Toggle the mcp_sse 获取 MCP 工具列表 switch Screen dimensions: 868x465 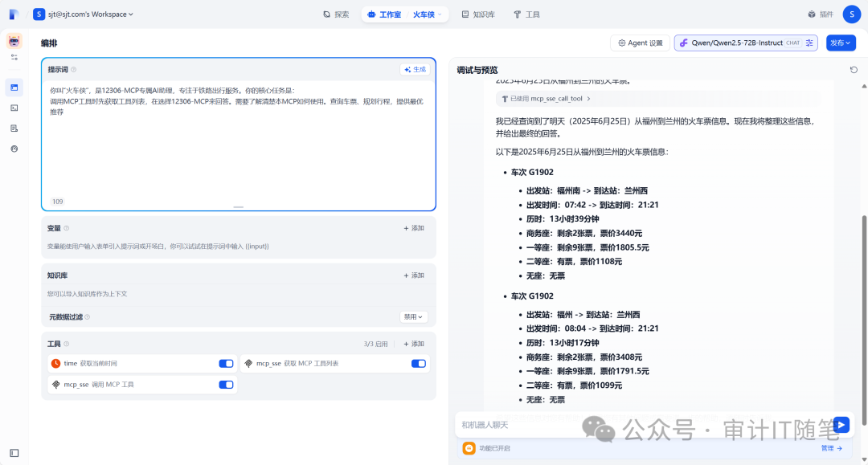click(419, 363)
